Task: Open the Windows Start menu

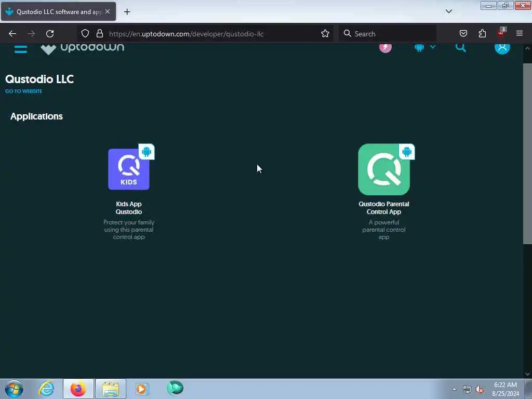Action: pyautogui.click(x=14, y=389)
